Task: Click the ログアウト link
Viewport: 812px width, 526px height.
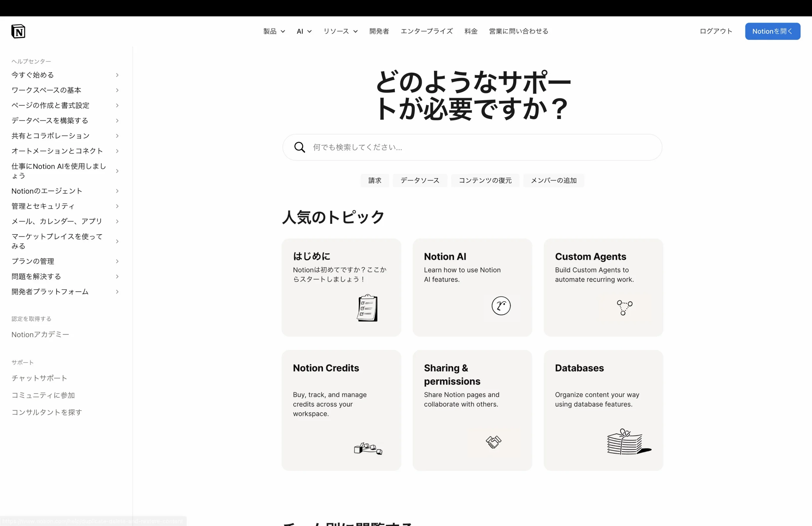Action: coord(716,31)
